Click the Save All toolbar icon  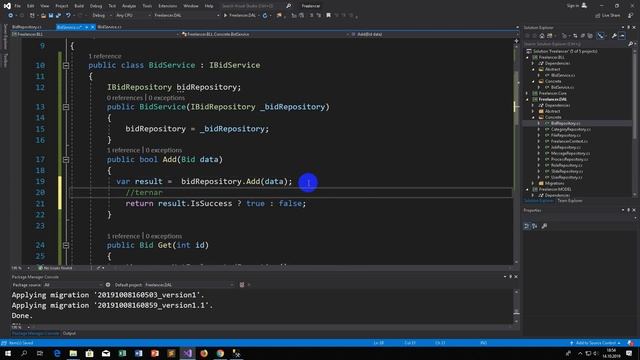[x=58, y=16]
